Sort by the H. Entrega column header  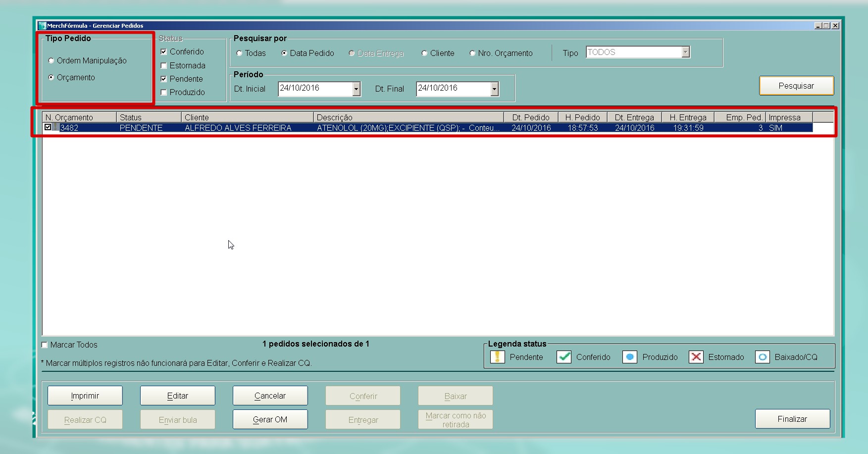click(x=688, y=117)
